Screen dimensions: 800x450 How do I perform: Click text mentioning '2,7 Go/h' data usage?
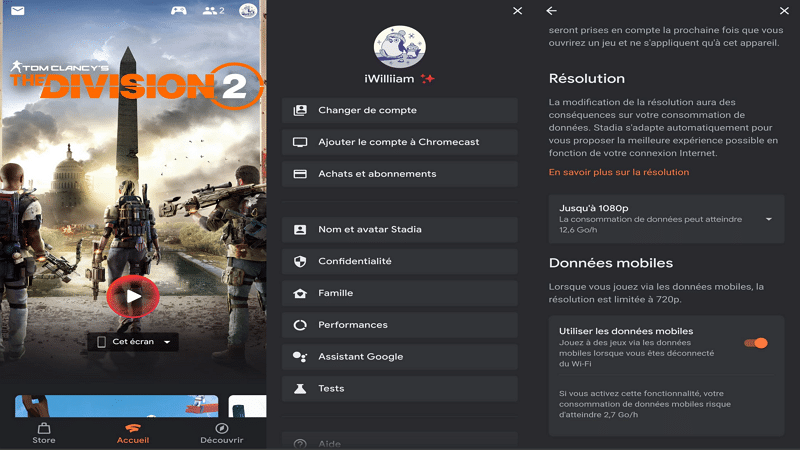(645, 404)
